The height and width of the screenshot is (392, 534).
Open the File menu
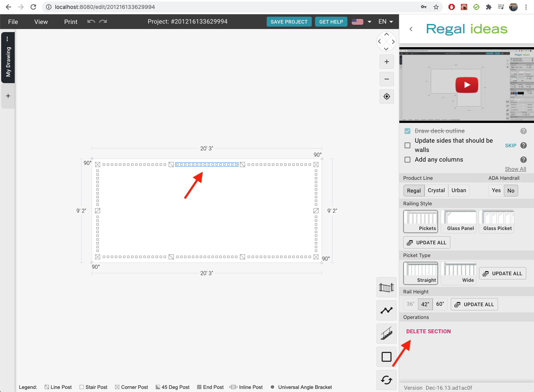pos(13,22)
